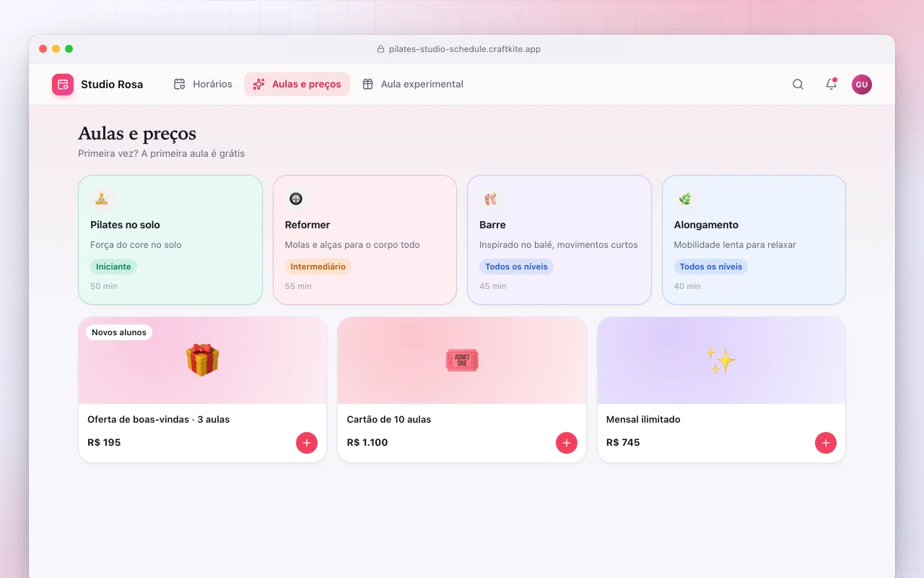Click Todos os níveis badge on Barre
Viewport: 924px width, 578px height.
click(x=516, y=267)
